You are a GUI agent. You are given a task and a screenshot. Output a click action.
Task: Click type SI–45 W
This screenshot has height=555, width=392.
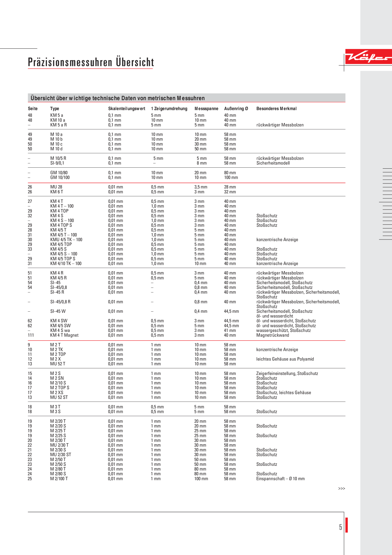(58, 311)
